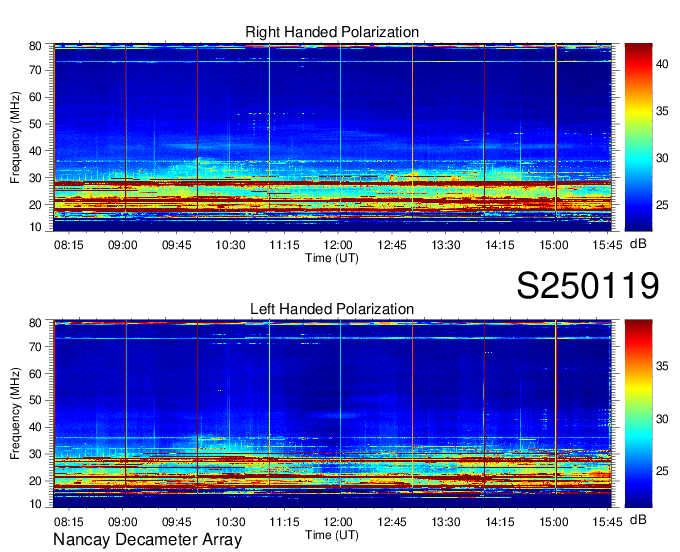Image resolution: width=680 pixels, height=552 pixels.
Task: Click the Time (UT) label under top plot
Action: point(332,258)
